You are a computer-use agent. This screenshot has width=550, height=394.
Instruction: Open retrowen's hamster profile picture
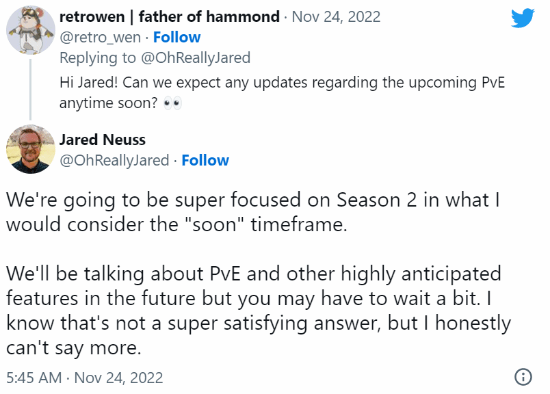coord(31,30)
